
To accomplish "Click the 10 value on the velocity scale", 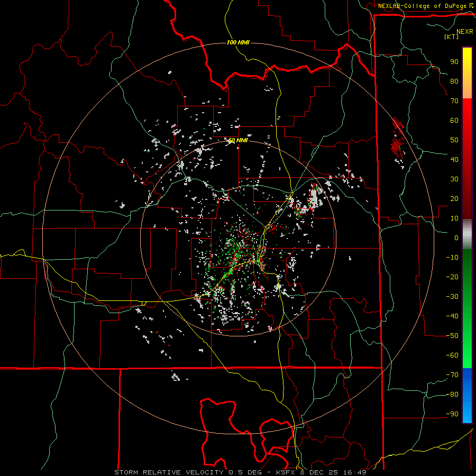I will pyautogui.click(x=454, y=218).
